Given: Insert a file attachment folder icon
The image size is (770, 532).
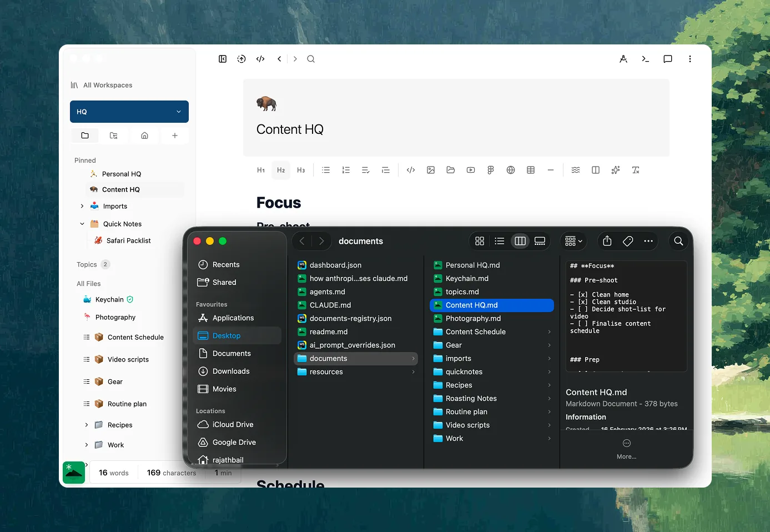Looking at the screenshot, I should tap(451, 170).
